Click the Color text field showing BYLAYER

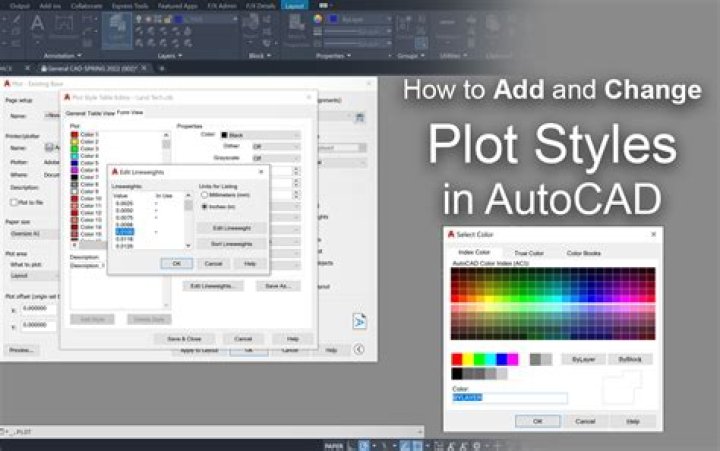coord(510,398)
